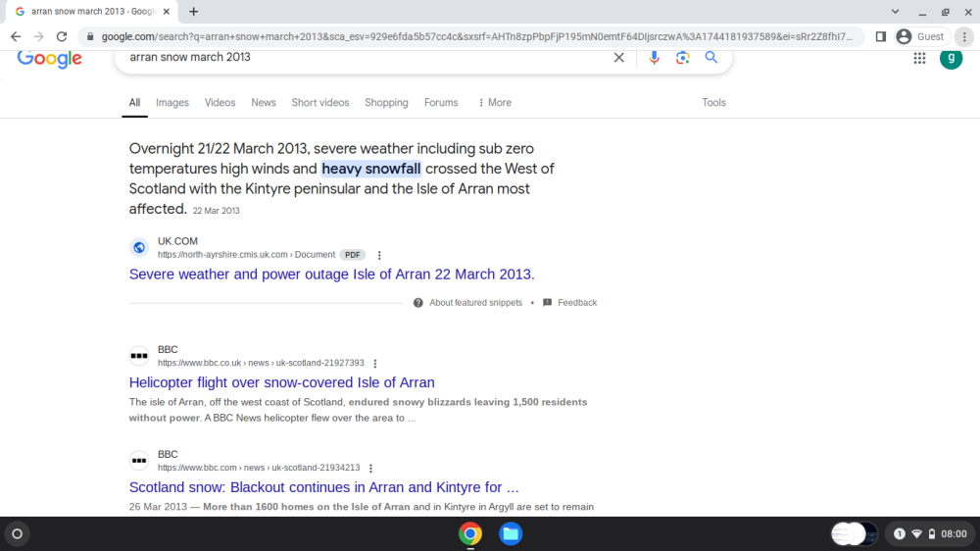The width and height of the screenshot is (980, 551).
Task: Click the magnifier search button
Action: [711, 58]
